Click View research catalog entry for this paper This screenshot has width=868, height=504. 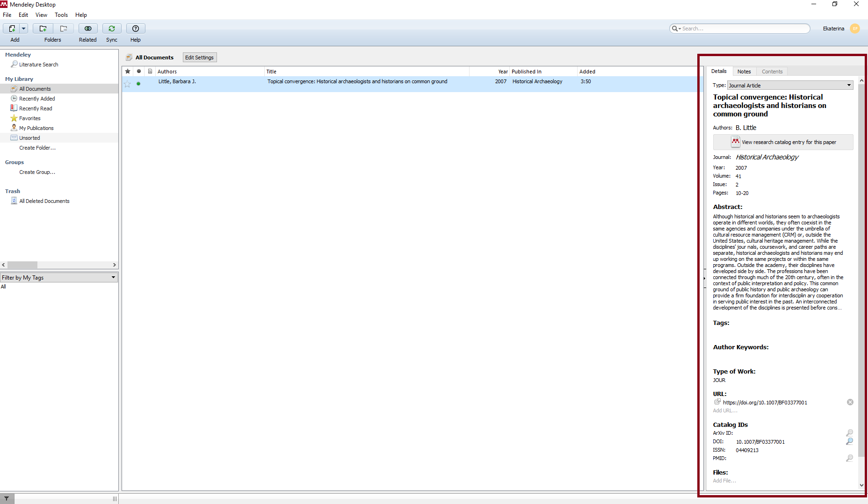783,142
